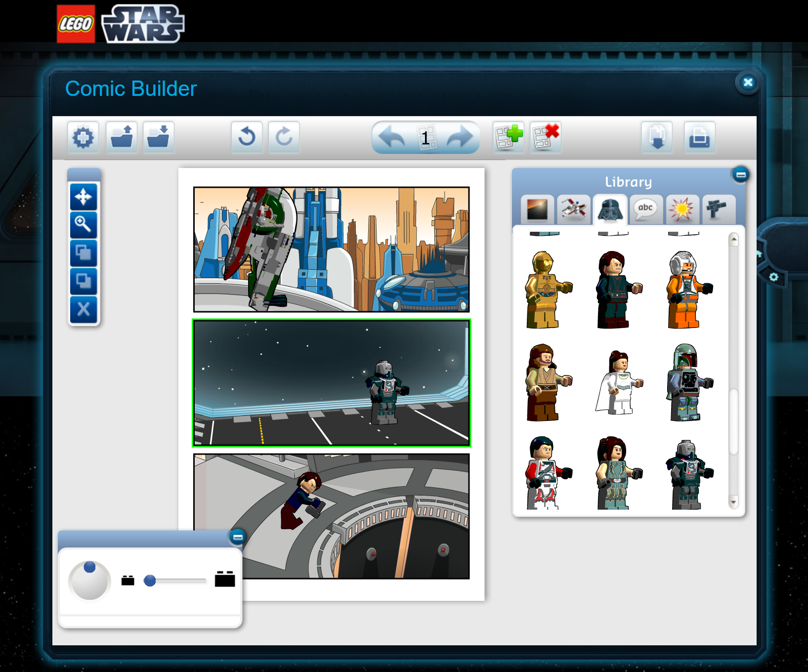Open the explosion effects tab
The height and width of the screenshot is (672, 808).
click(x=682, y=210)
